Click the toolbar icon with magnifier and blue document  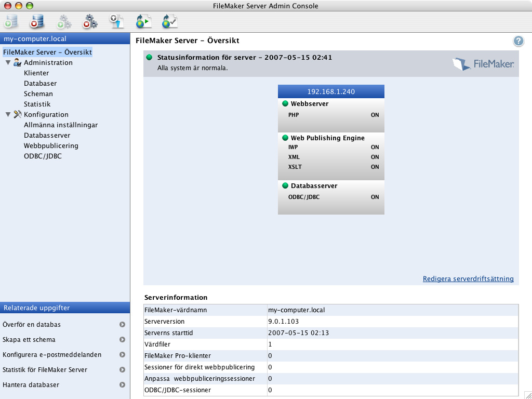tap(117, 22)
